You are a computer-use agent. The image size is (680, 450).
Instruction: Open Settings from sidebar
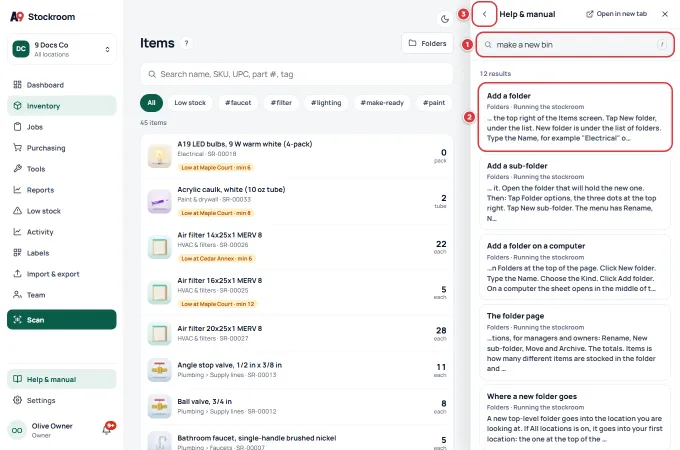62,400
